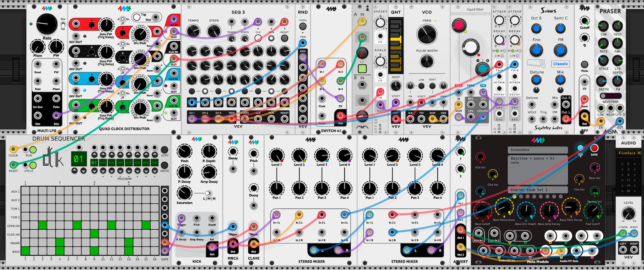The height and width of the screenshot is (270, 644).
Task: Click the MRCA Decay knob
Action: click(x=233, y=151)
